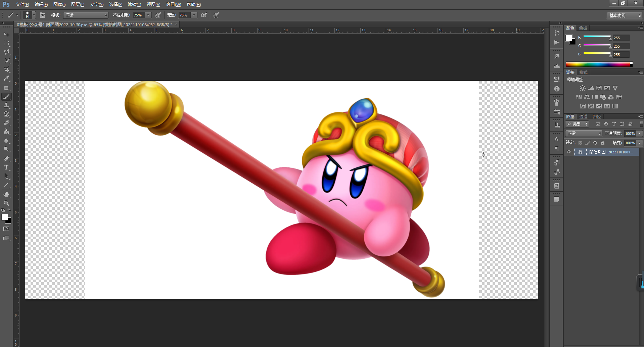
Task: Select the Paint Bucket tool
Action: [6, 132]
